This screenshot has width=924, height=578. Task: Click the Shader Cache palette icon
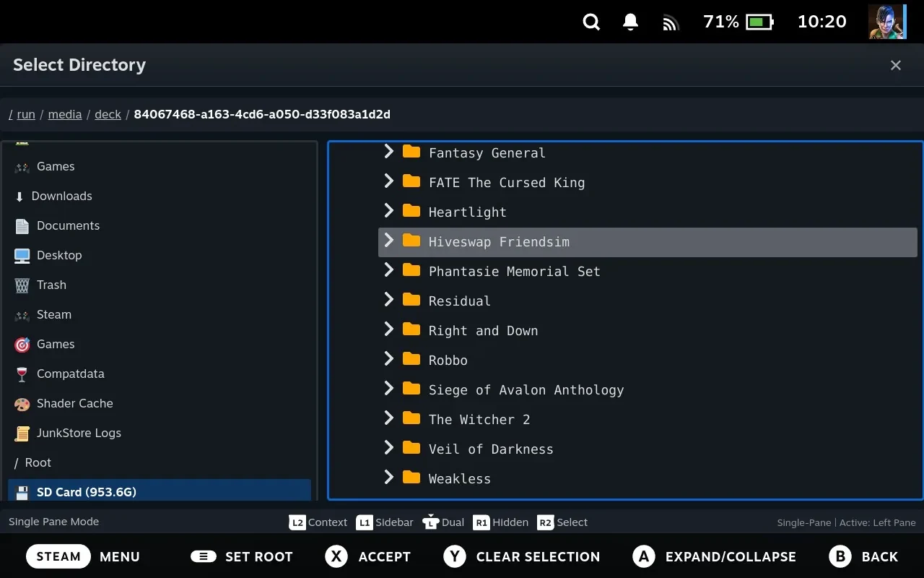[x=22, y=404]
